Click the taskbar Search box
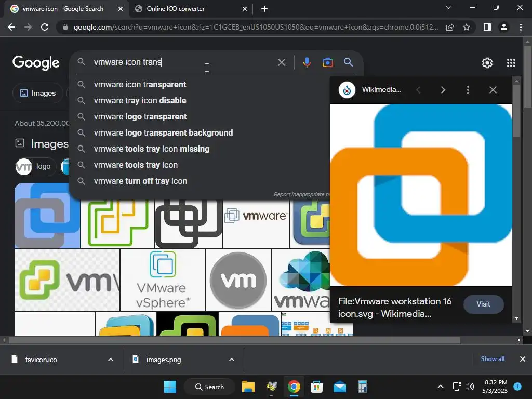This screenshot has height=399, width=532. click(209, 387)
